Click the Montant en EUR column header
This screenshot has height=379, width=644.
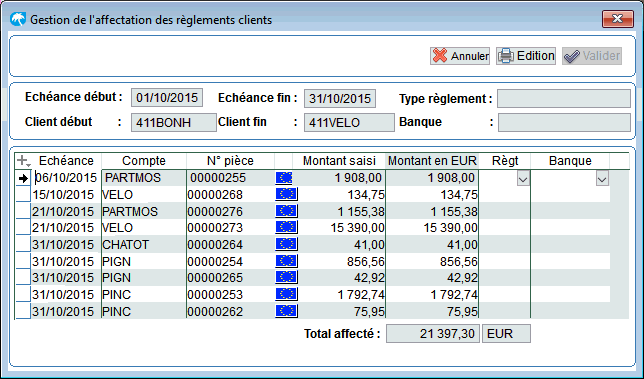tap(432, 161)
